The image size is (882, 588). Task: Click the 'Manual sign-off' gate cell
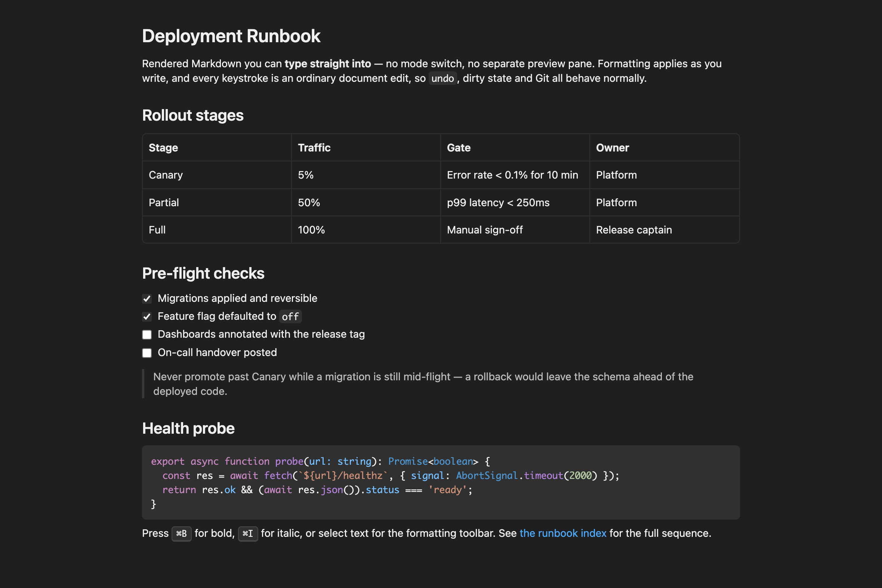[515, 230]
